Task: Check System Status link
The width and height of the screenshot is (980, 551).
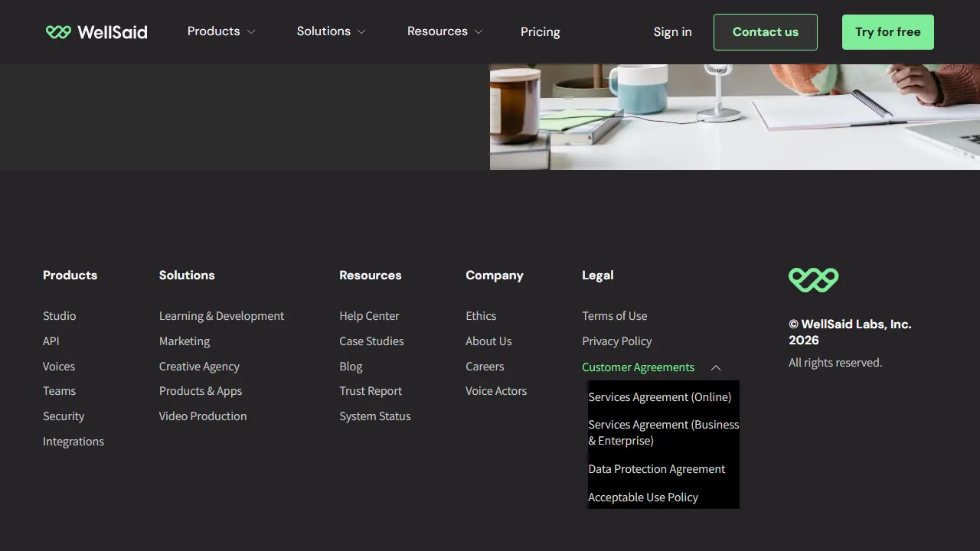Action: pyautogui.click(x=375, y=416)
